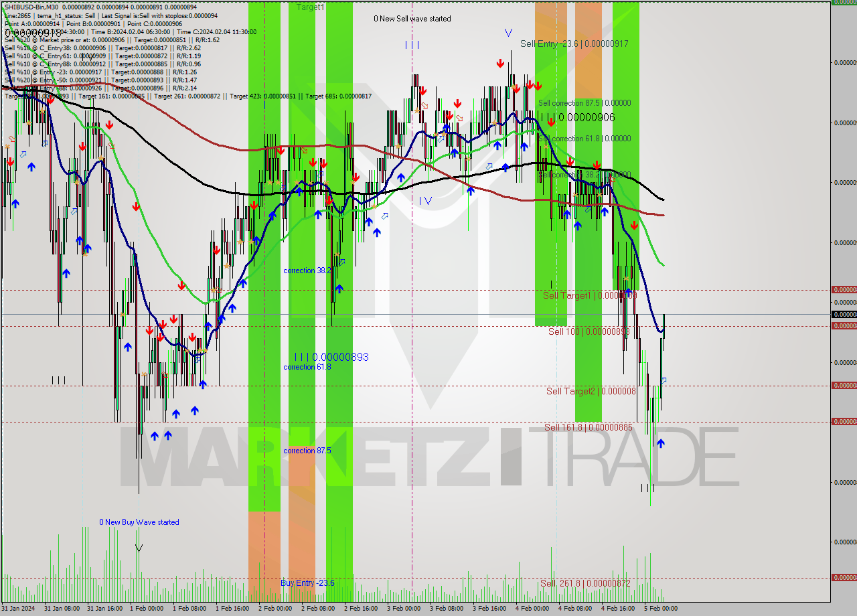The height and width of the screenshot is (616, 857).
Task: Click the Target1 label at top
Action: [x=311, y=7]
